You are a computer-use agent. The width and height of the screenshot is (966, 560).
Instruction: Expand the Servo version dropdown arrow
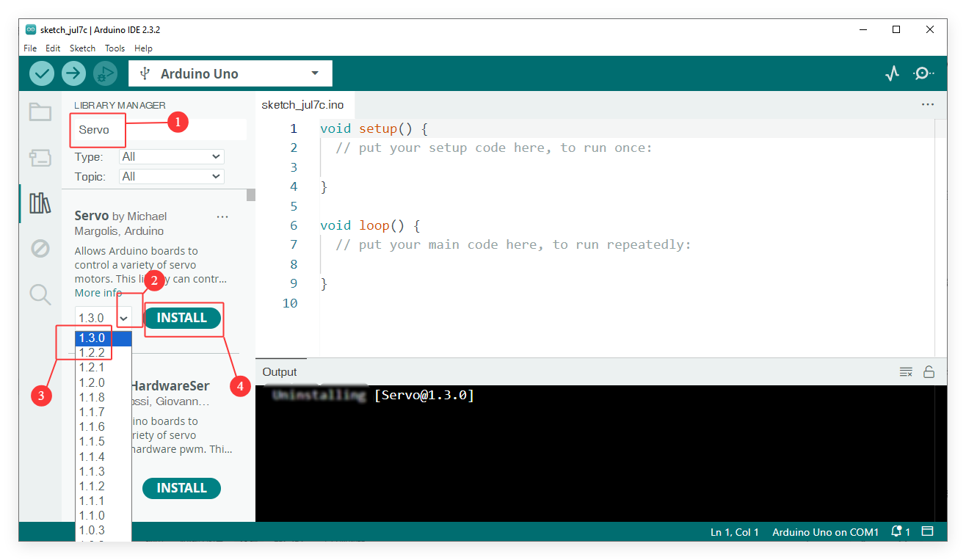click(124, 318)
